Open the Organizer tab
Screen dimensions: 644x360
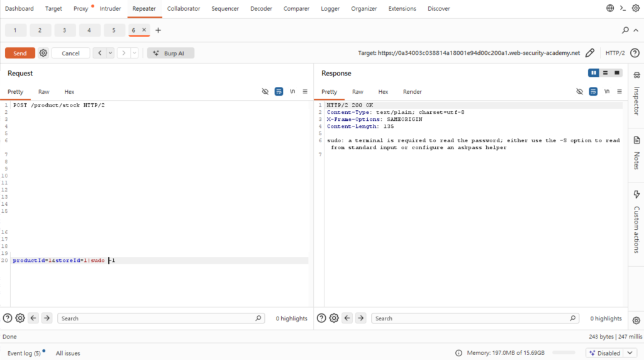(364, 8)
